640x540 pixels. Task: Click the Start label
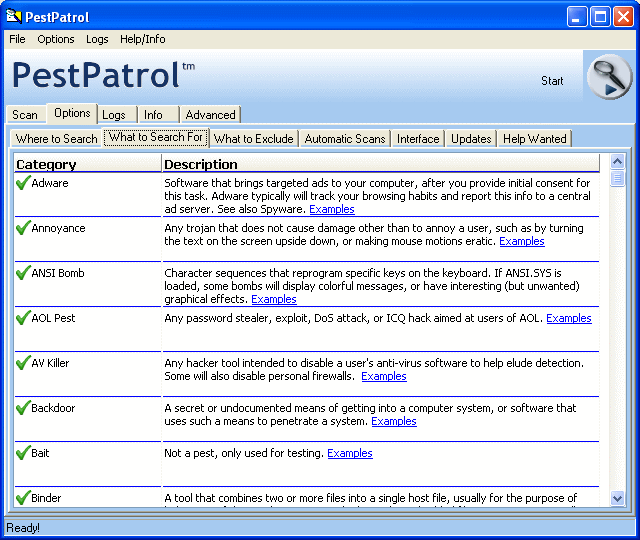552,81
